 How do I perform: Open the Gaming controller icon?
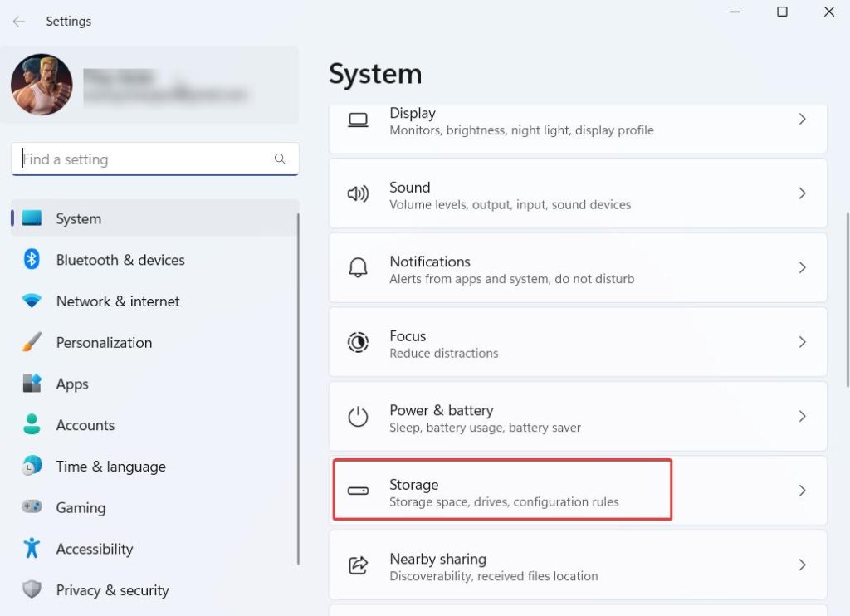[x=32, y=506]
